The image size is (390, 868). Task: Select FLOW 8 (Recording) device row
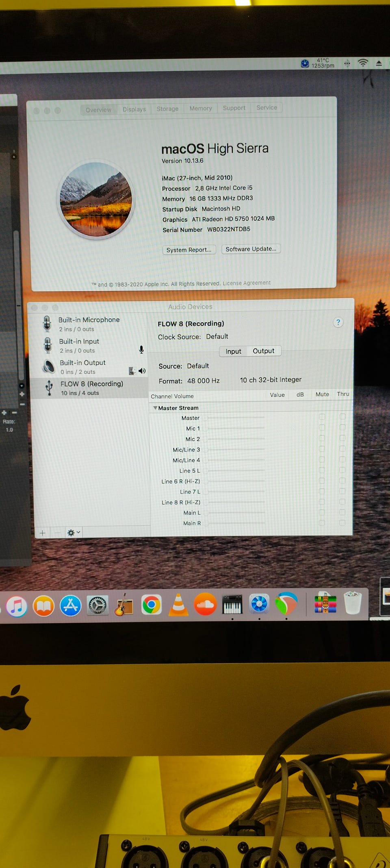89,388
